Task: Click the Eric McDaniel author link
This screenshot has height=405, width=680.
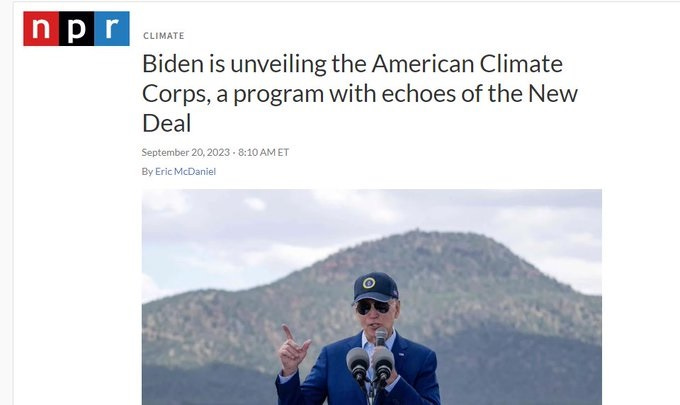Action: point(185,171)
